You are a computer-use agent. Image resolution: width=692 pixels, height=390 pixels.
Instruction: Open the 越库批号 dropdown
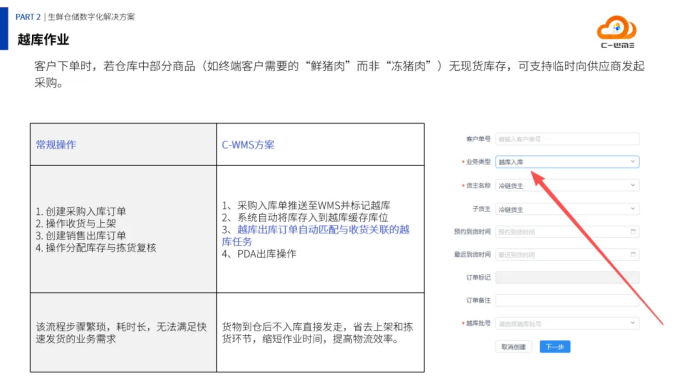coord(567,323)
